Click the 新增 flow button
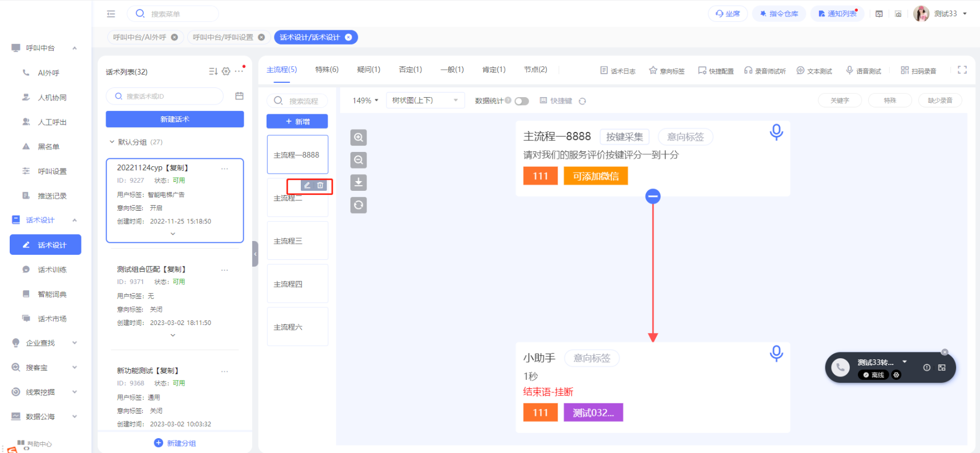This screenshot has width=980, height=453. [x=297, y=122]
